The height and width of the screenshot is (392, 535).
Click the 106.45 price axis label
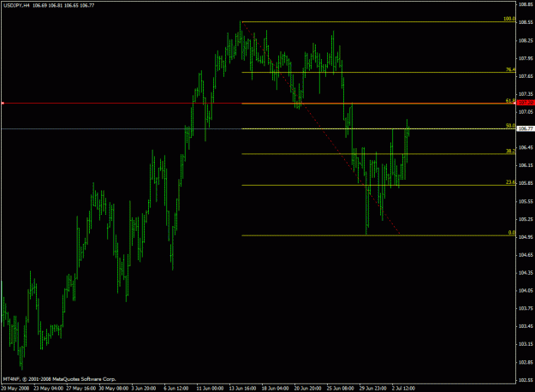click(x=526, y=147)
